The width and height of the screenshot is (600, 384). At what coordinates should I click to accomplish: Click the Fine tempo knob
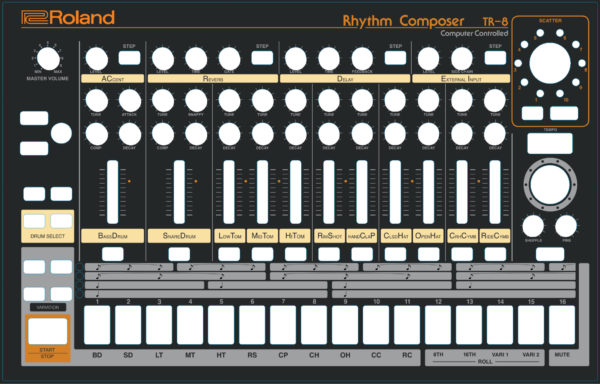566,226
